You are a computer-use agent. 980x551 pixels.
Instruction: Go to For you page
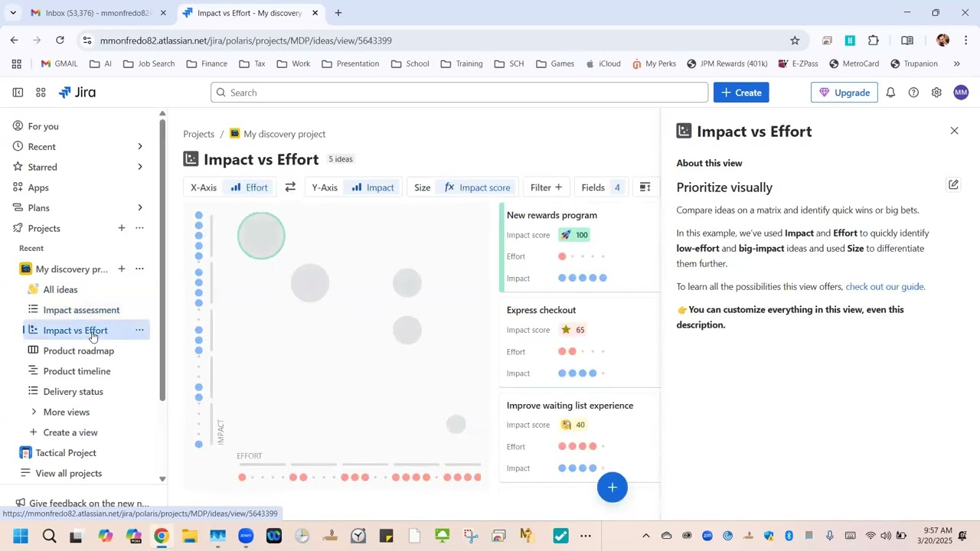[43, 126]
